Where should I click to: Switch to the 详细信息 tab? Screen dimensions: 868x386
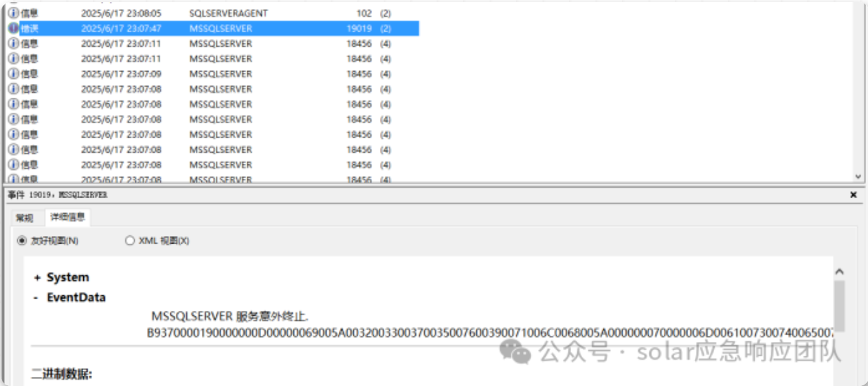pyautogui.click(x=67, y=217)
